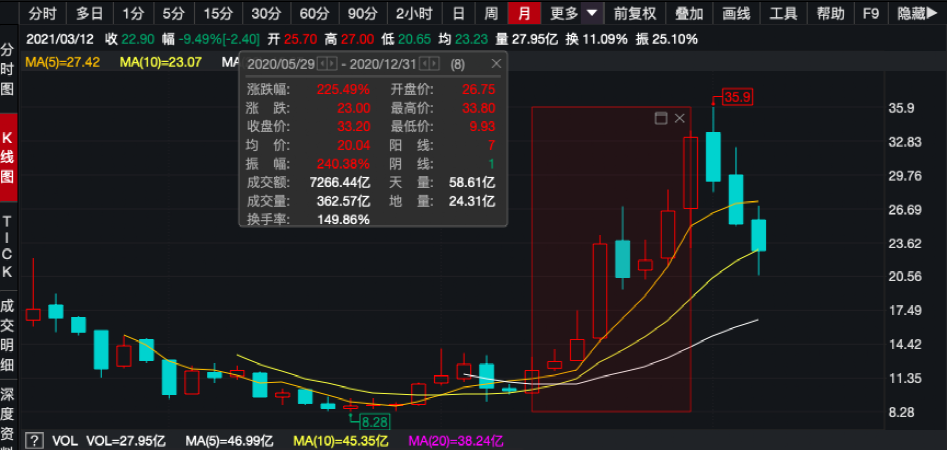Click the MA(5)=27.42 indicator label
Screen dimensions: 947x450
pos(62,62)
